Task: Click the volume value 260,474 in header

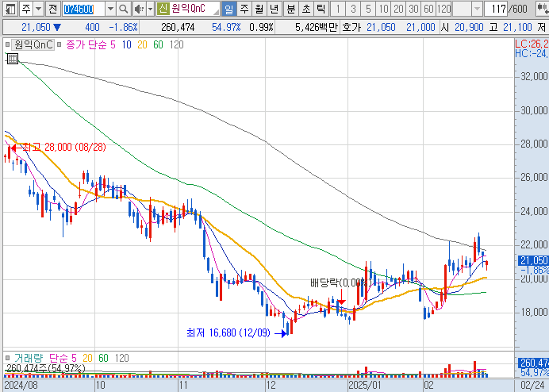Action: coord(178,27)
